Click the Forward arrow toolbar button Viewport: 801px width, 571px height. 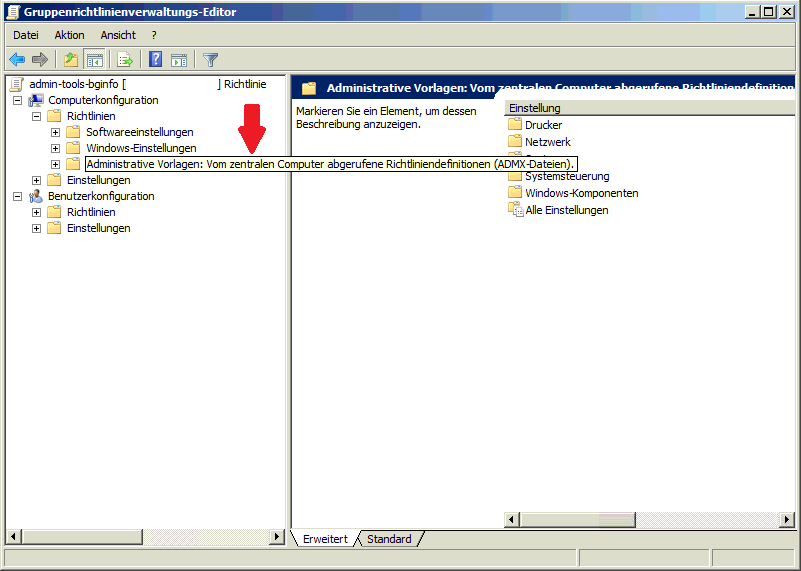(40, 60)
